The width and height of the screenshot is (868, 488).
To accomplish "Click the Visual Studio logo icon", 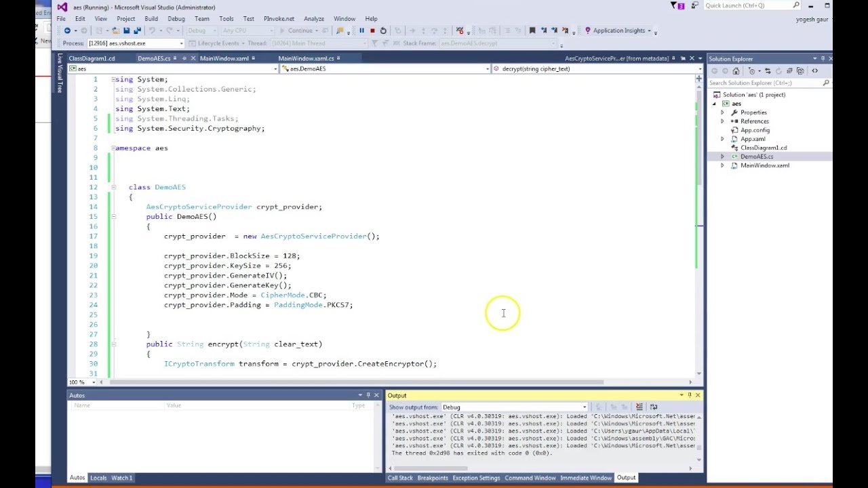I will [x=62, y=7].
